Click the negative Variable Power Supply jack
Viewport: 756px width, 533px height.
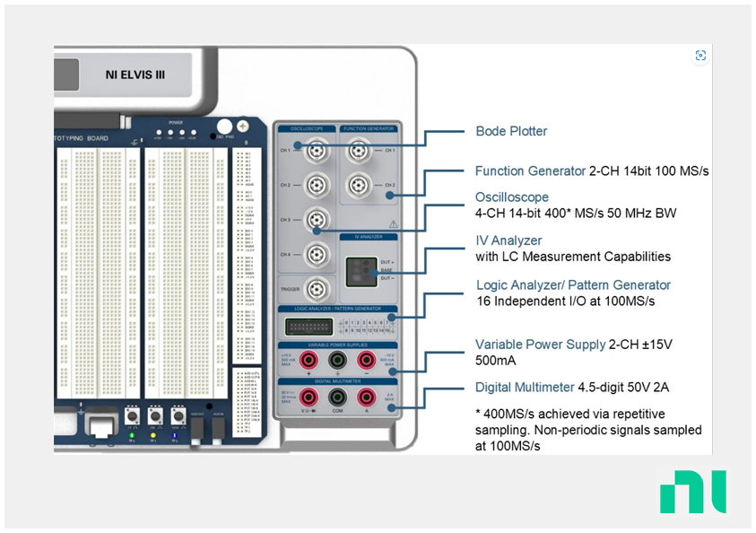tap(367, 359)
